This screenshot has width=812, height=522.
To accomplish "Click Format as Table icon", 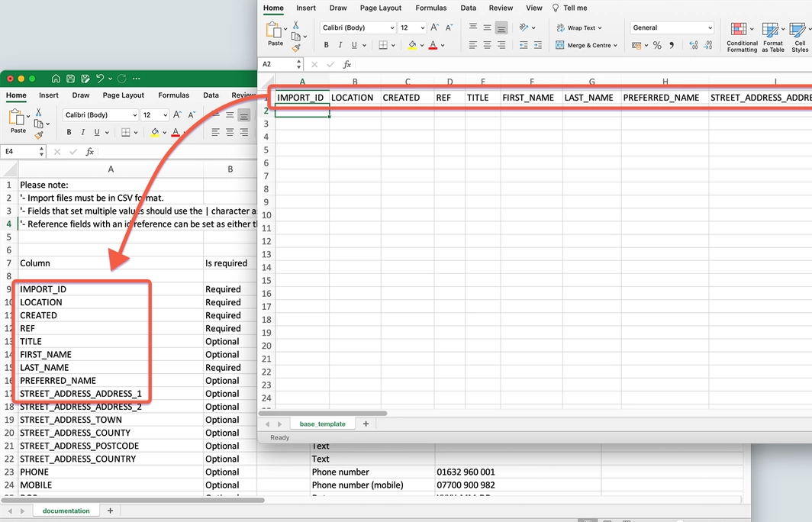I will (x=772, y=37).
